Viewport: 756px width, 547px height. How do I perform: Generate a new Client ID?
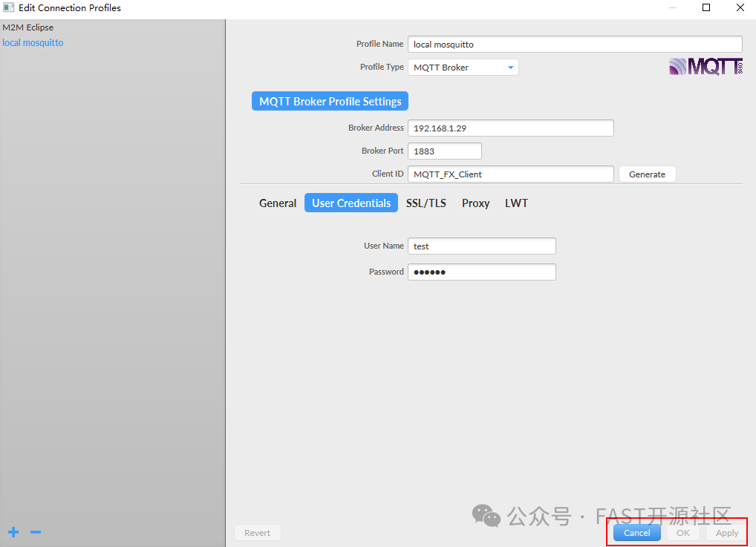[647, 174]
